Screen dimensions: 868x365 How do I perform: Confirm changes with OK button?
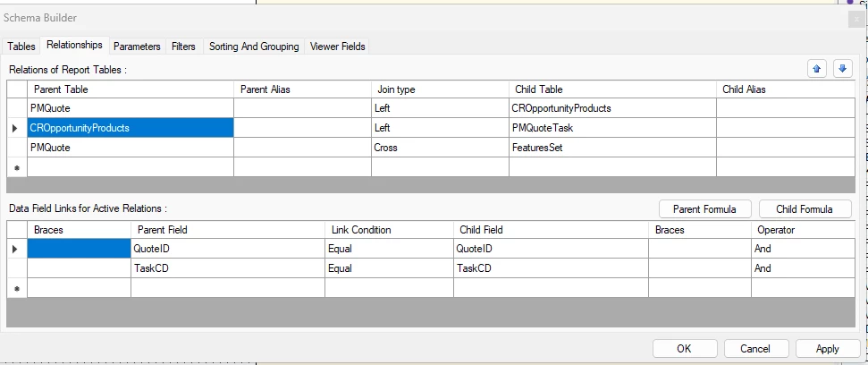click(x=684, y=348)
